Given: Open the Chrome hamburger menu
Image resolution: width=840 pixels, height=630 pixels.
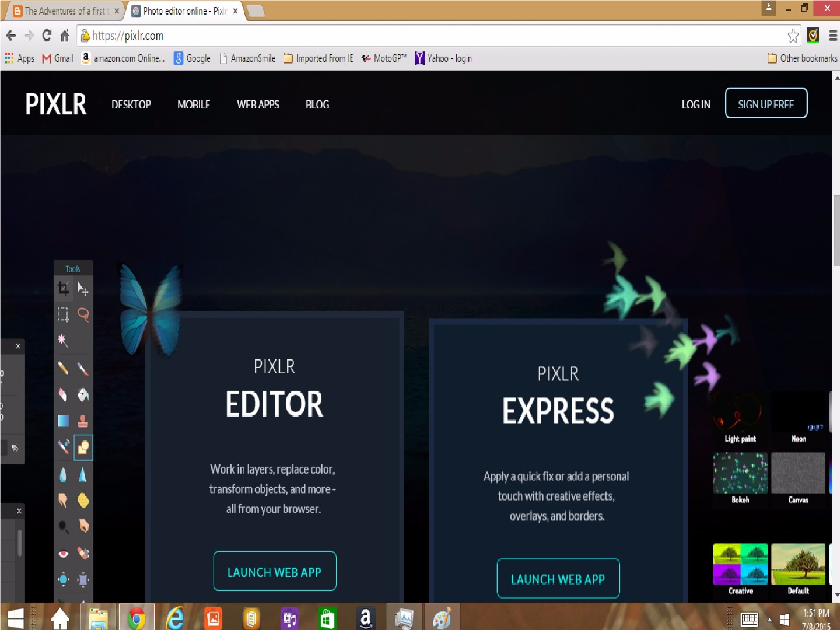Looking at the screenshot, I should pos(833,36).
